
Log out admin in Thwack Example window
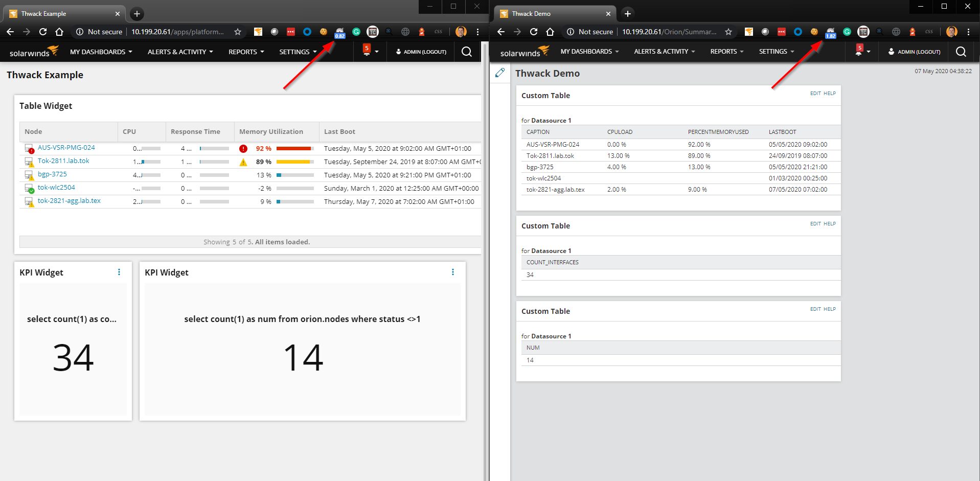click(421, 52)
